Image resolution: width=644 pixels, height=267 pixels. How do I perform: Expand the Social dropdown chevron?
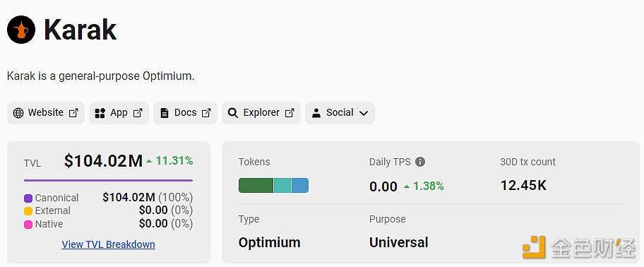pos(363,114)
